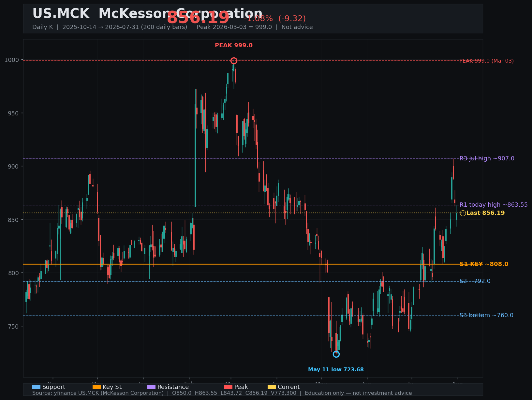
Task: Click the purple Resistance legend swatch
Action: 151,387
